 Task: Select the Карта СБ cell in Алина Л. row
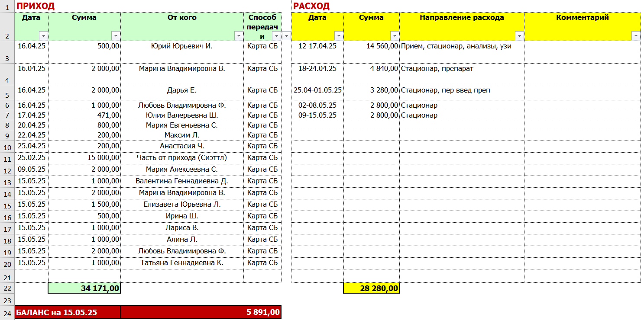[x=262, y=240]
